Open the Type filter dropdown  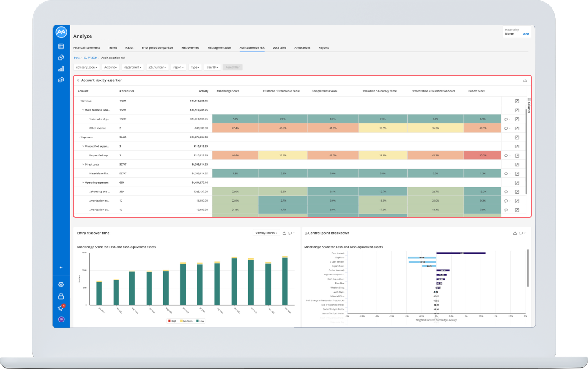pyautogui.click(x=195, y=67)
